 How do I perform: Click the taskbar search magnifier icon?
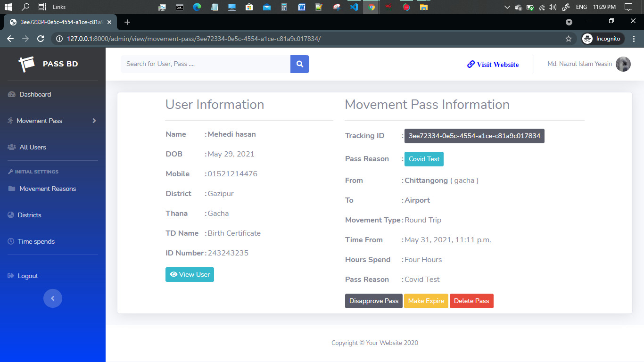coord(25,7)
